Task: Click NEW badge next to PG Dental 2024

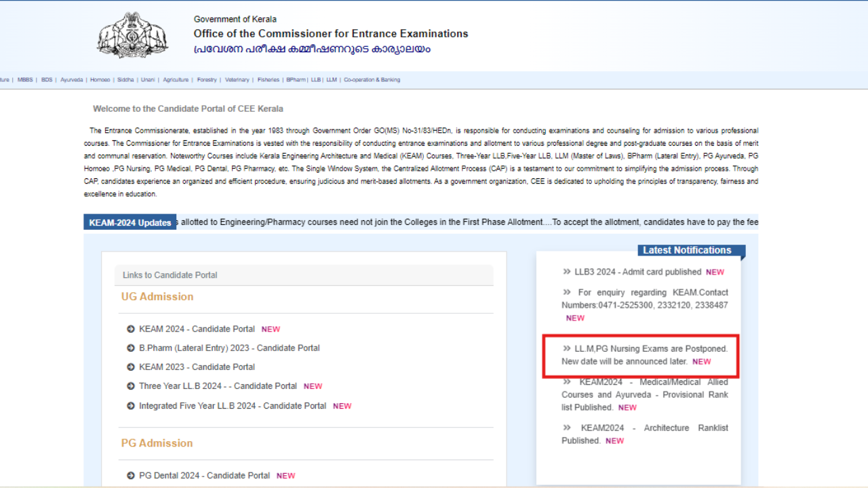Action: pos(285,476)
